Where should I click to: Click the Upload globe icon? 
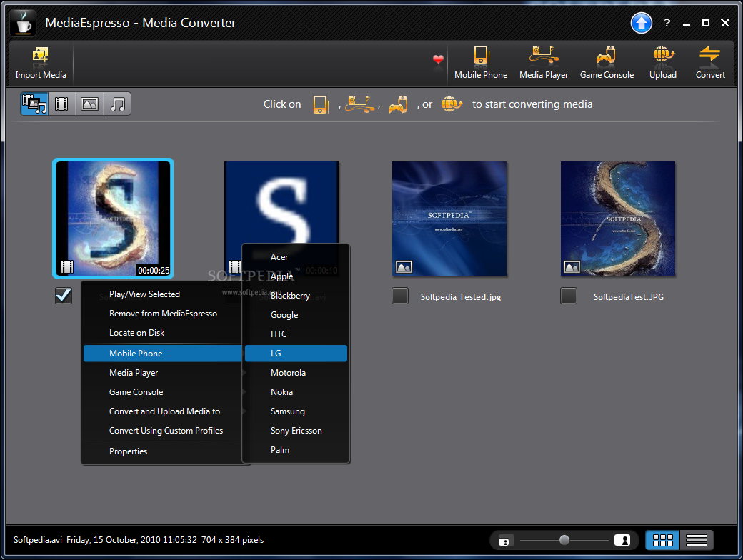[x=664, y=55]
